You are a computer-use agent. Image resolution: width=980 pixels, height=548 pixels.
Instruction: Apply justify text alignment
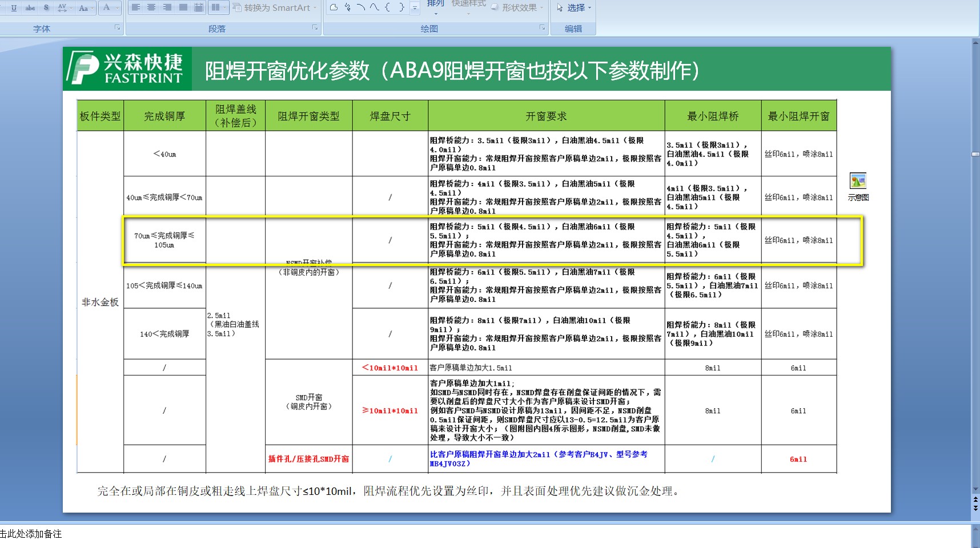click(183, 7)
